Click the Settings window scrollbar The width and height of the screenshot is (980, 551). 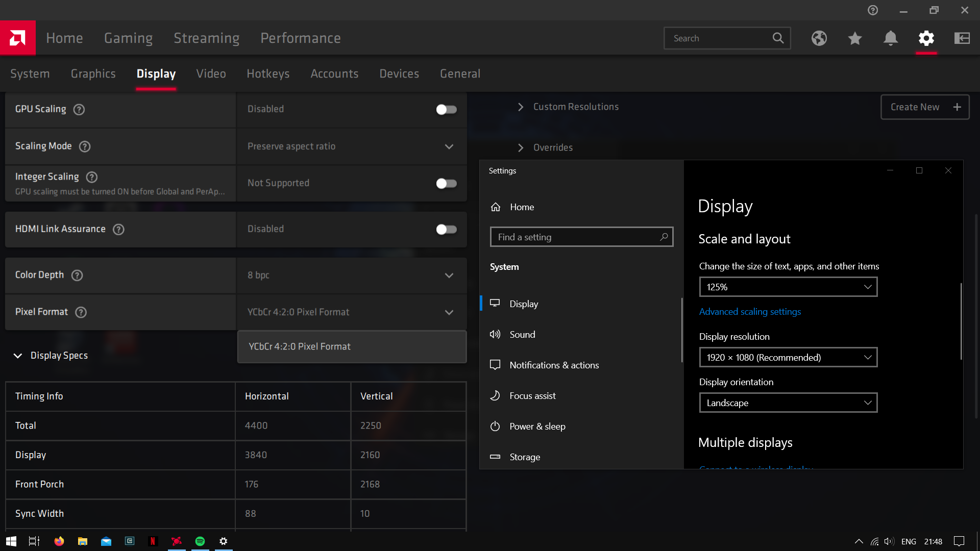(x=961, y=321)
